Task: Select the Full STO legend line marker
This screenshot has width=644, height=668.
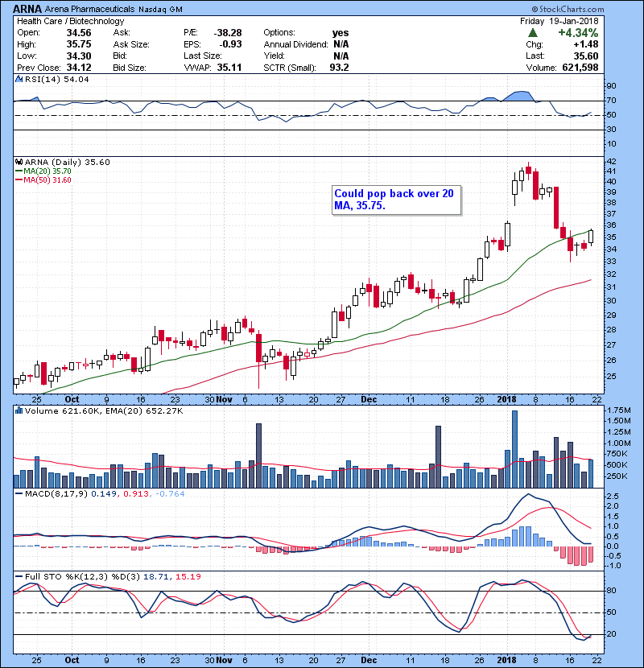Action: (x=19, y=576)
